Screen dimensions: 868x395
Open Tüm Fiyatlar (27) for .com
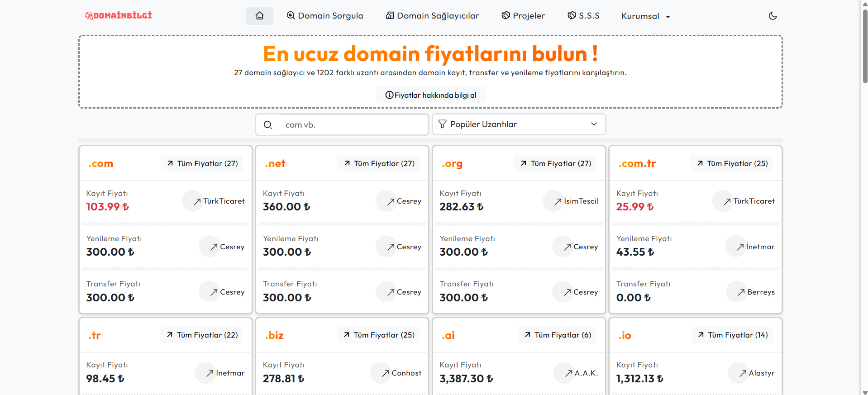(202, 163)
